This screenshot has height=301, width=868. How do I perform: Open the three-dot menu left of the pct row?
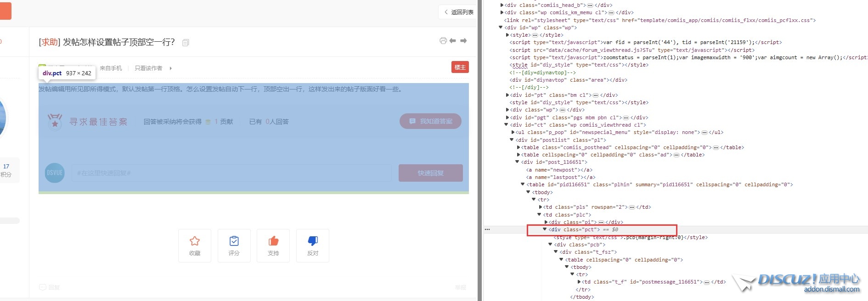487,229
